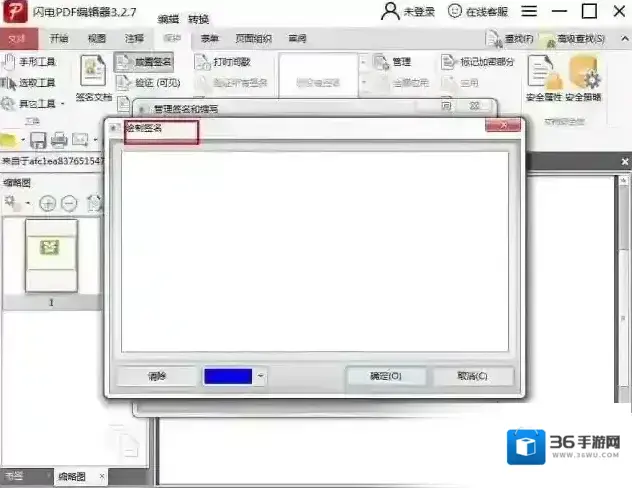Switch to the 注释 ribbon tab
The image size is (632, 488).
click(x=134, y=38)
